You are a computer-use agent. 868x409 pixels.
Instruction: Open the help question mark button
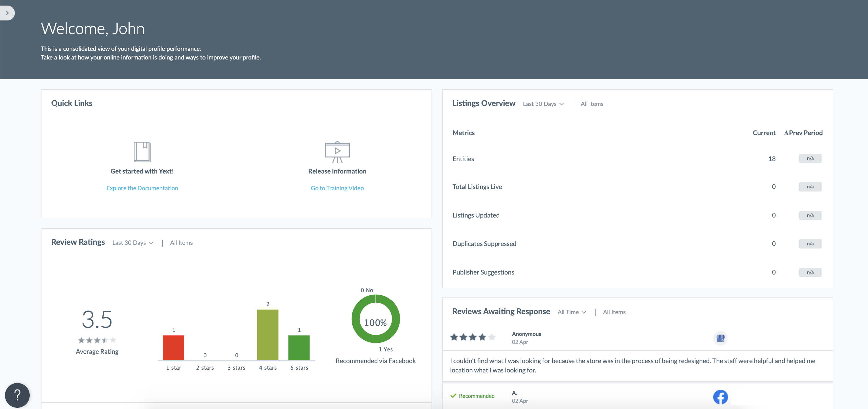point(17,395)
